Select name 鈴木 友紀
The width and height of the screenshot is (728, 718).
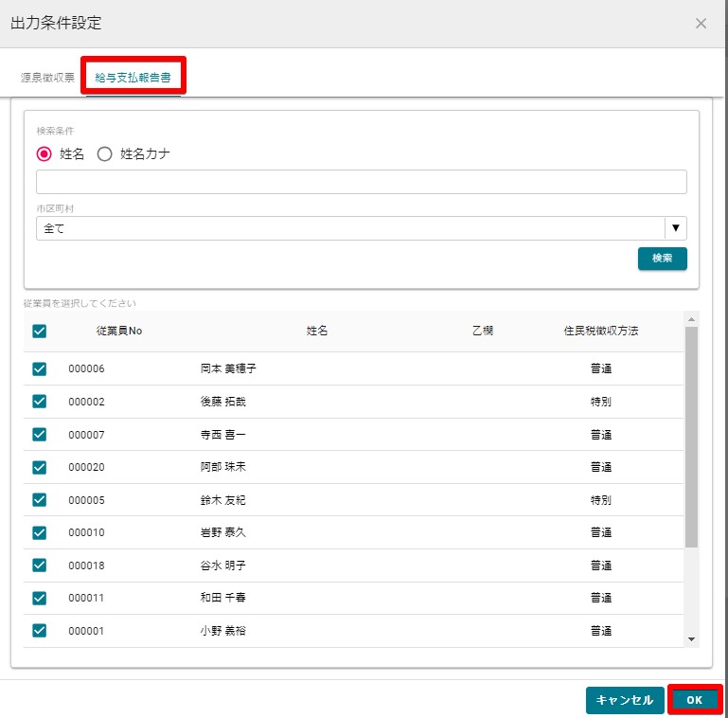click(x=222, y=500)
